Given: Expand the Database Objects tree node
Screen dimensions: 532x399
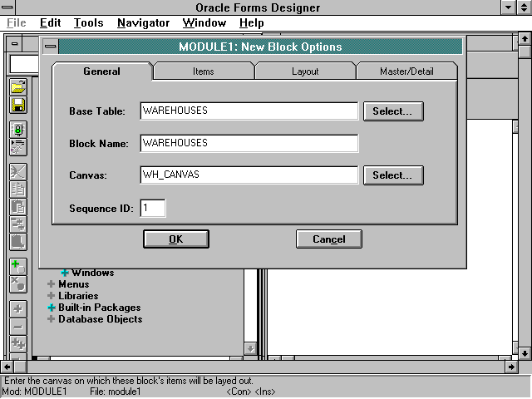Looking at the screenshot, I should (52, 319).
